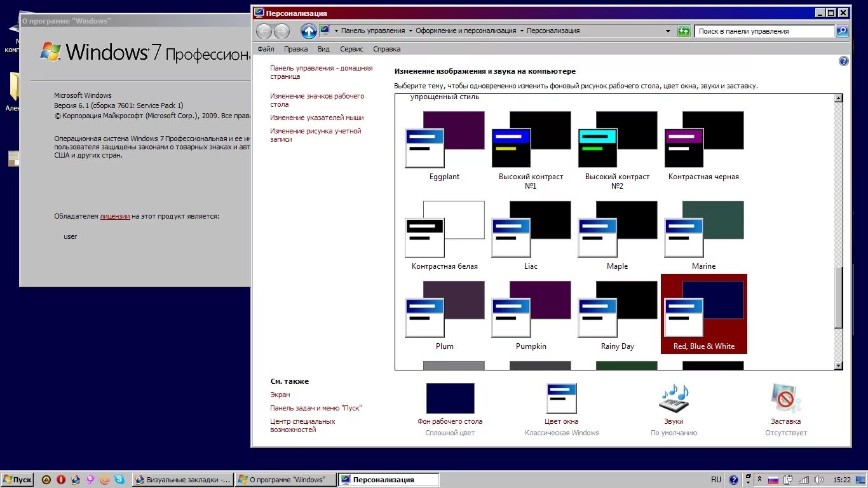Open the Цвет окна window color icon
This screenshot has width=868, height=488.
pyautogui.click(x=562, y=399)
